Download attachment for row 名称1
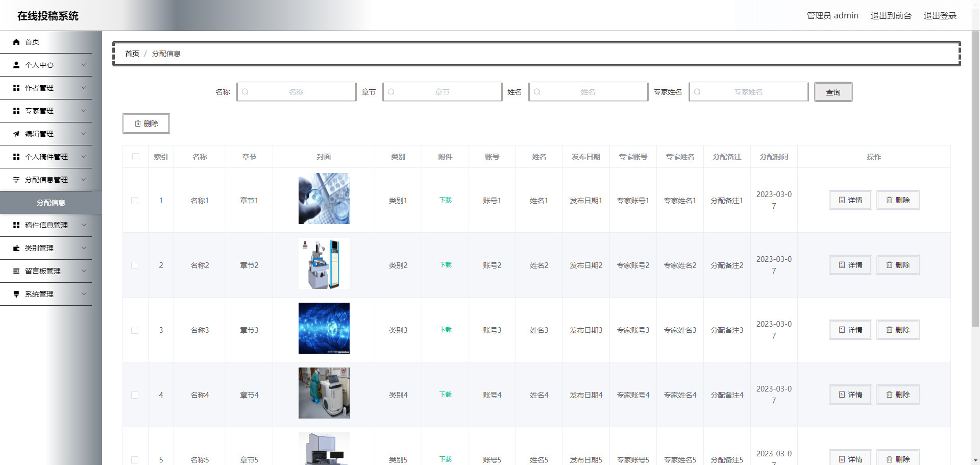The height and width of the screenshot is (465, 980). click(445, 200)
